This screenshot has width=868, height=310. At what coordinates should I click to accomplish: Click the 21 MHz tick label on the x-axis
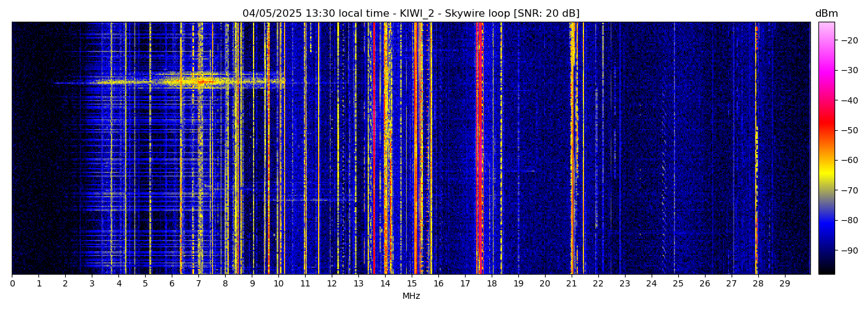(x=571, y=284)
